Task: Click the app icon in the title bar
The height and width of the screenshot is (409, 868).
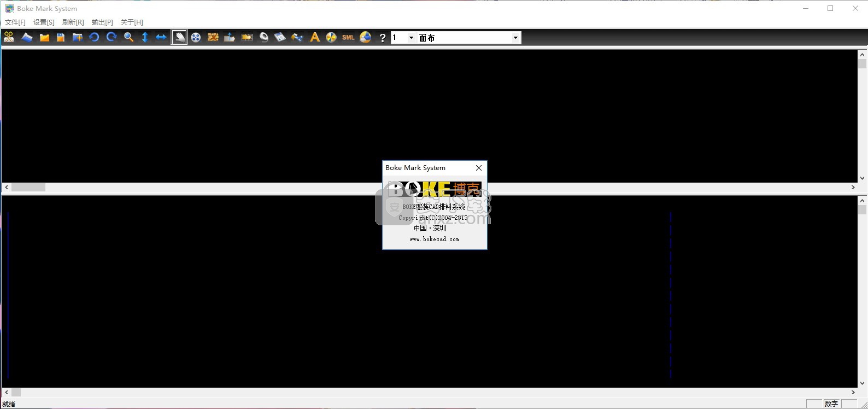Action: (9, 8)
